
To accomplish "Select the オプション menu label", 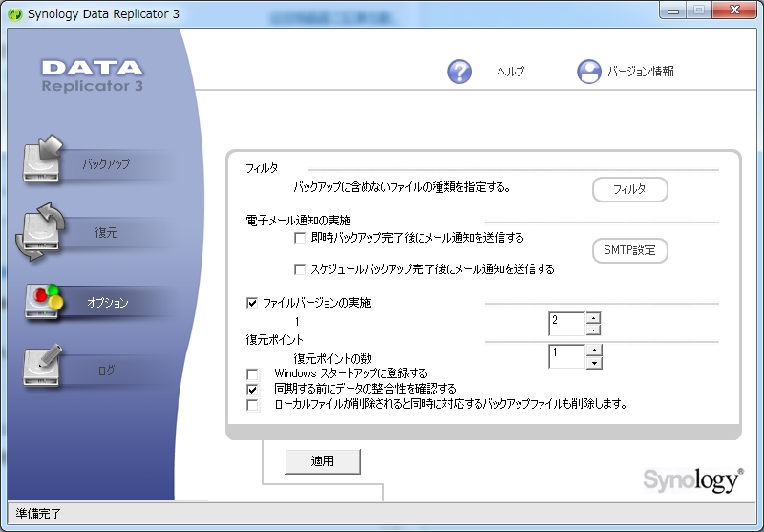I will pyautogui.click(x=108, y=303).
